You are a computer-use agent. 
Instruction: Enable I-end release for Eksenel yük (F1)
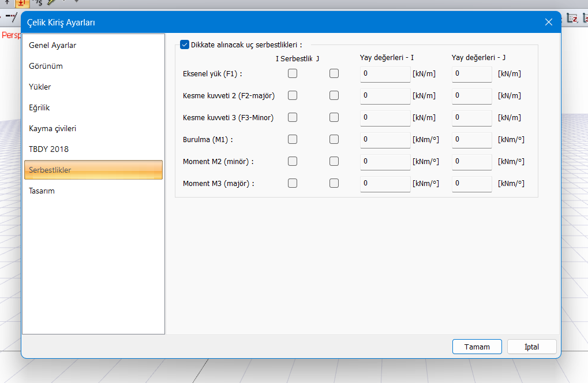293,73
